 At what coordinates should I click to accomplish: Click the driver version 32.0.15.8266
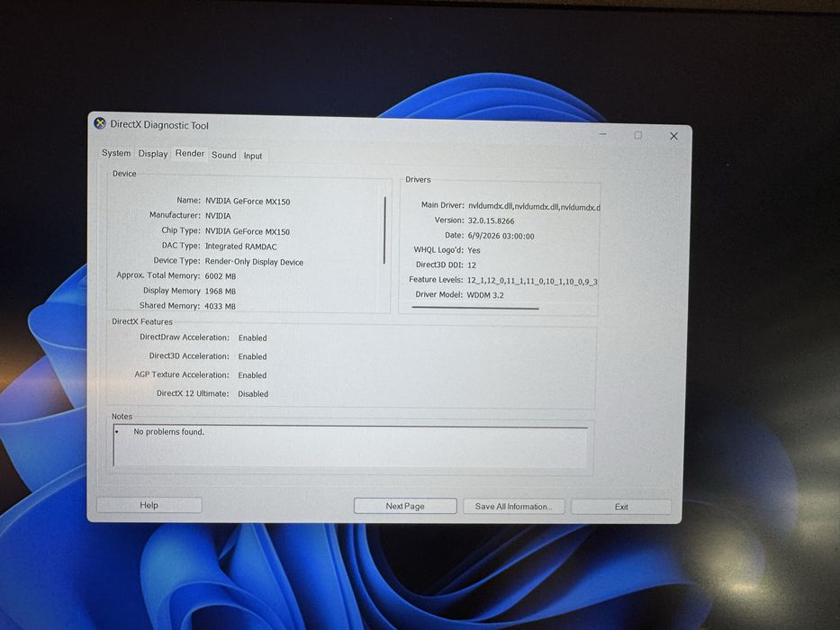(491, 220)
